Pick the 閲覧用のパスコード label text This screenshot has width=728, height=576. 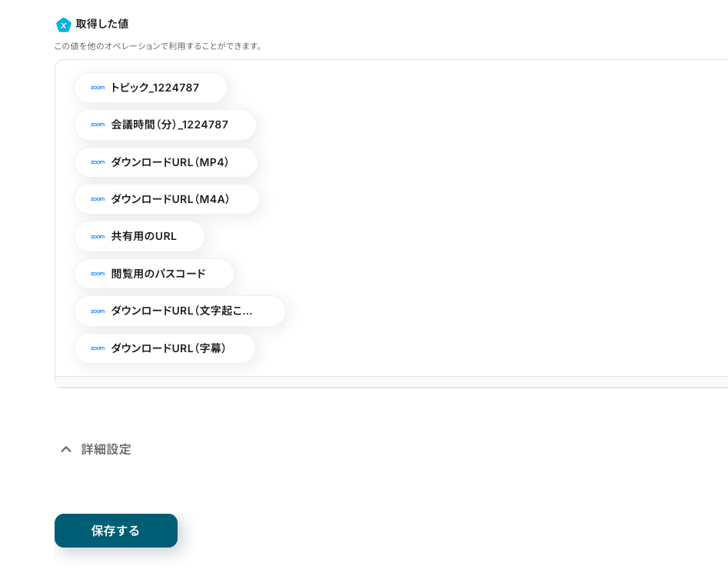[158, 274]
